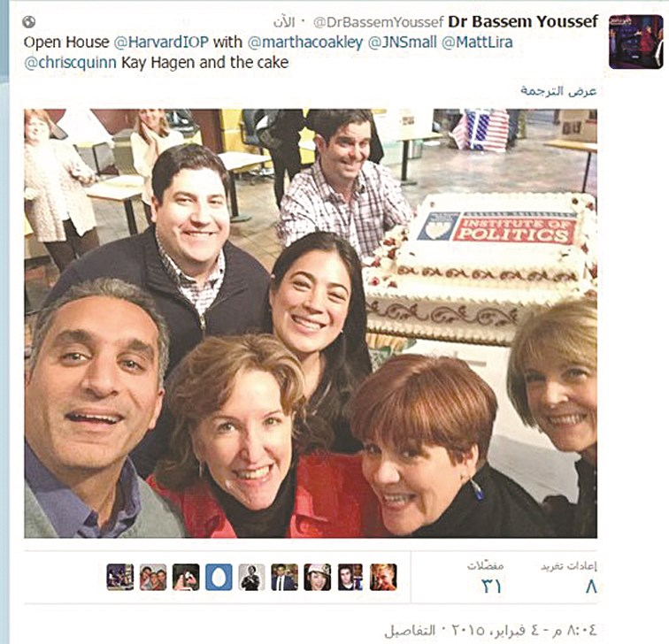Click the Dr Bassem Youssef display name
Viewport: 669px width, 644px height.
(523, 21)
